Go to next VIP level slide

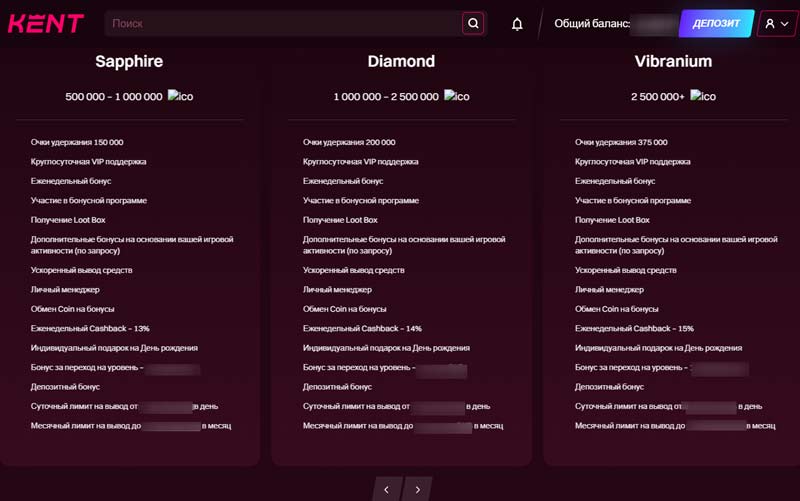(418, 489)
